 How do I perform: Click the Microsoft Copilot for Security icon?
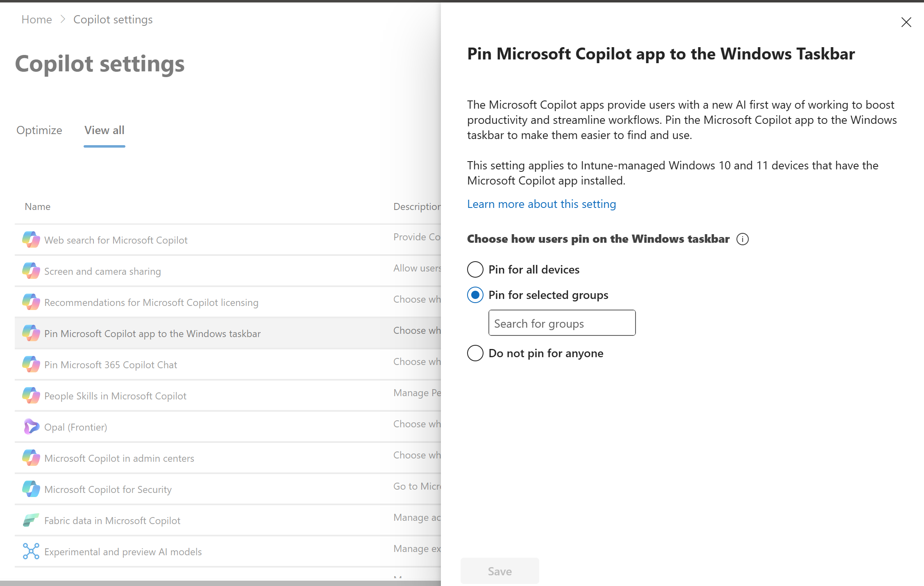click(x=31, y=489)
